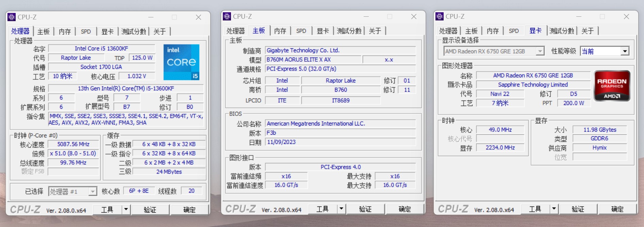Open 关于 tab in right CPU-Z window
Screen dimensions: 644x227
click(x=588, y=31)
